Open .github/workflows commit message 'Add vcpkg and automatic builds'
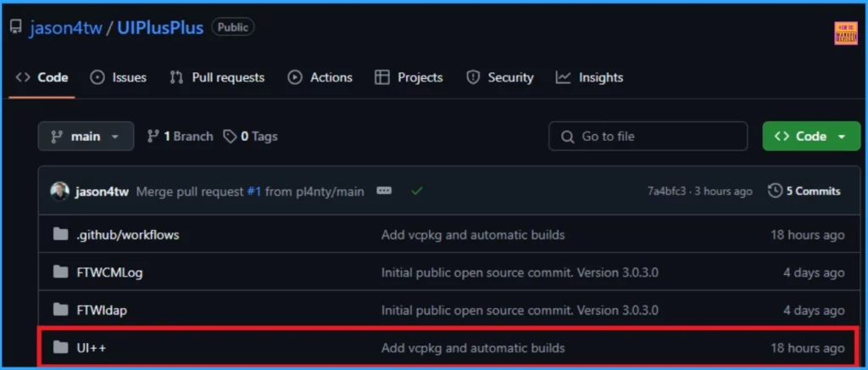 [473, 235]
